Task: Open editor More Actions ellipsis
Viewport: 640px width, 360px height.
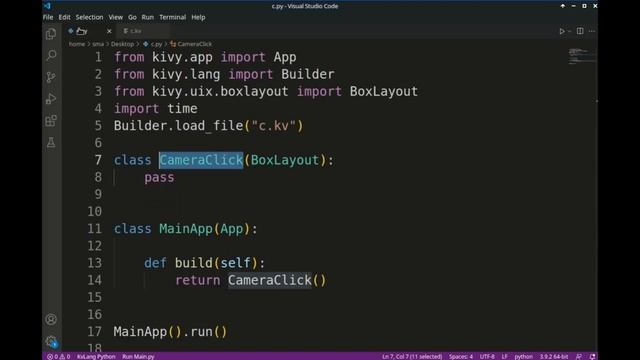Action: pos(592,31)
